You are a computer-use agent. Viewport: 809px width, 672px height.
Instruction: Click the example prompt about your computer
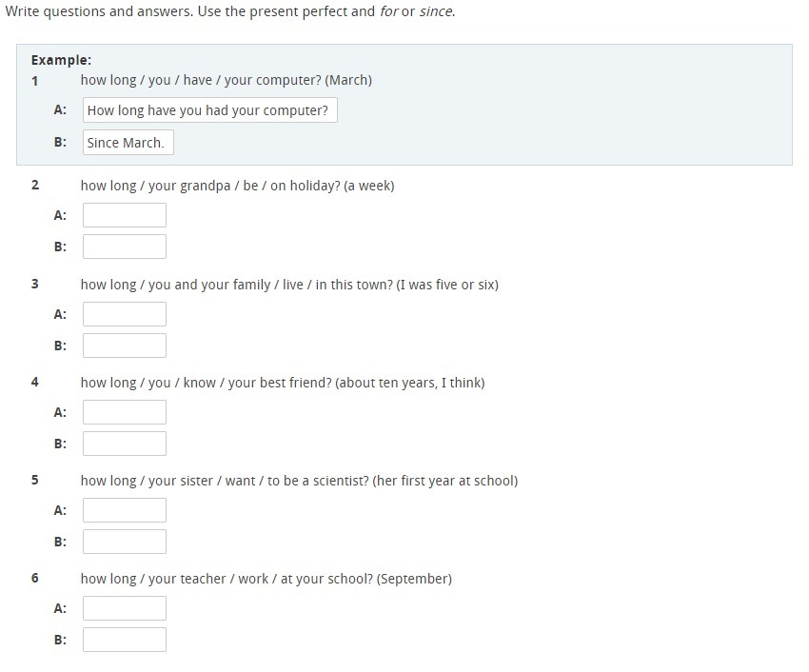click(226, 80)
